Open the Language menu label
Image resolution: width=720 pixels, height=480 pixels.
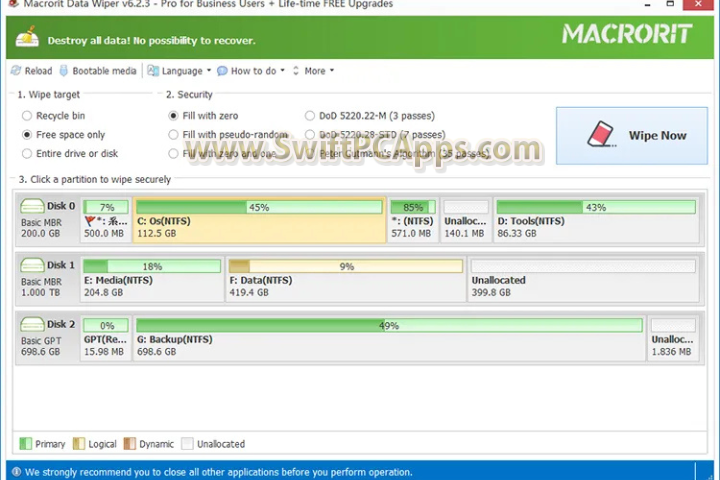pos(182,71)
